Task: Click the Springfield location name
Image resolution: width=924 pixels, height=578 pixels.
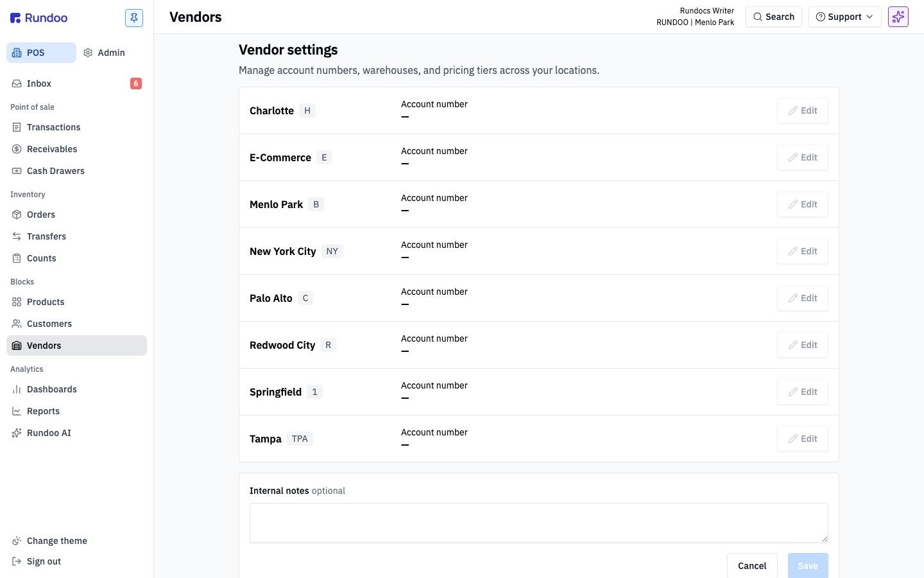Action: click(x=275, y=392)
